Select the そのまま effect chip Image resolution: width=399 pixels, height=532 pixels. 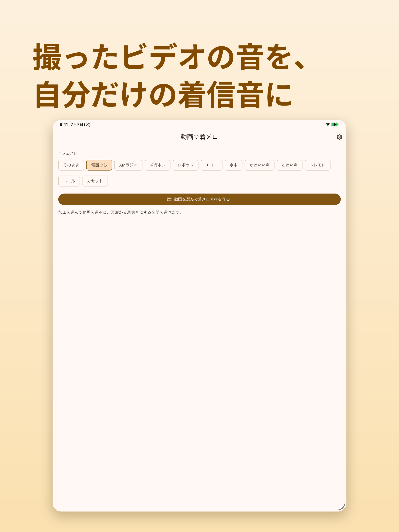(71, 165)
